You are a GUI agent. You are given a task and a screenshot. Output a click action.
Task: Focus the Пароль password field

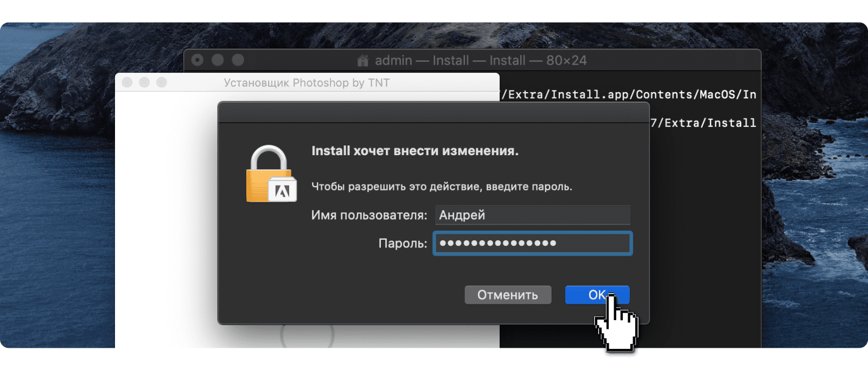pyautogui.click(x=532, y=243)
